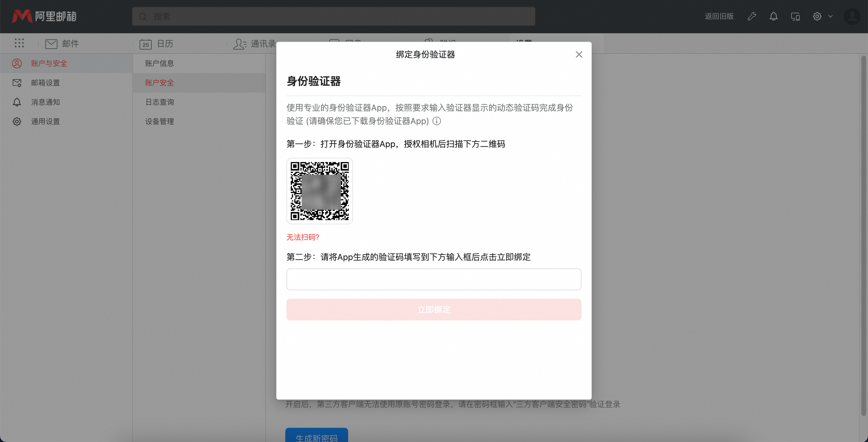Image resolution: width=868 pixels, height=442 pixels.
Task: Click the 邮件 envelope icon
Action: coord(51,44)
